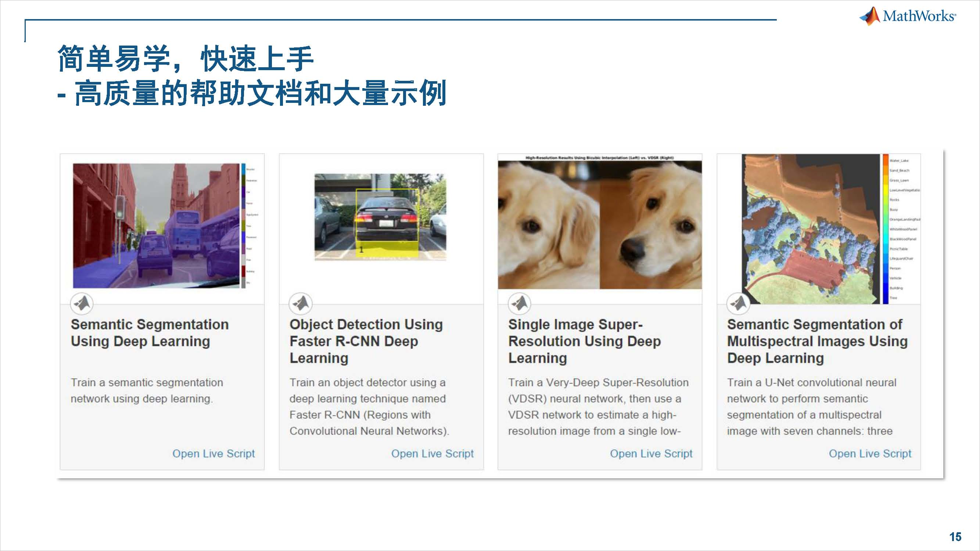Click title Object Detection Using Faster R-CNN
The image size is (980, 551).
tap(366, 341)
